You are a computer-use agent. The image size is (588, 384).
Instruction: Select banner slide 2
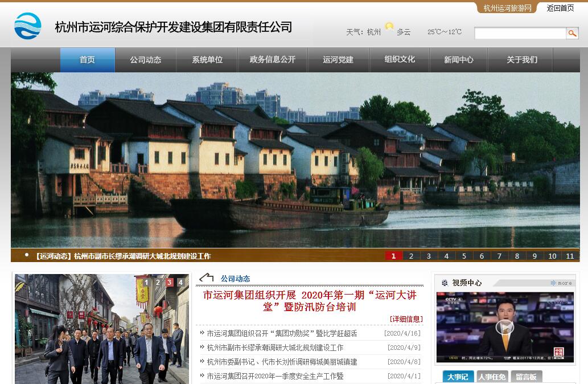(411, 256)
